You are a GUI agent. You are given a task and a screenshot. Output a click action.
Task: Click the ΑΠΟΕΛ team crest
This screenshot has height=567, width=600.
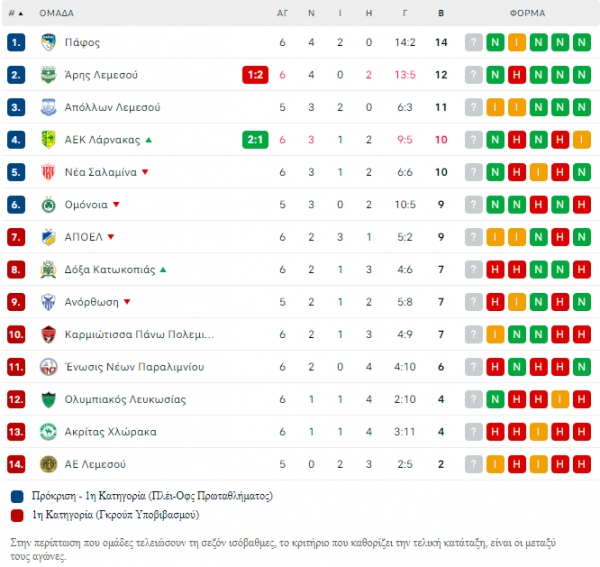point(48,237)
